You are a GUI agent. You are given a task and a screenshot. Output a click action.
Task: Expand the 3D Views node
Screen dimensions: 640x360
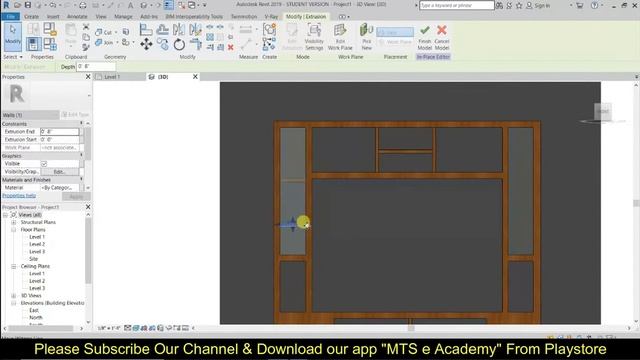(13, 296)
